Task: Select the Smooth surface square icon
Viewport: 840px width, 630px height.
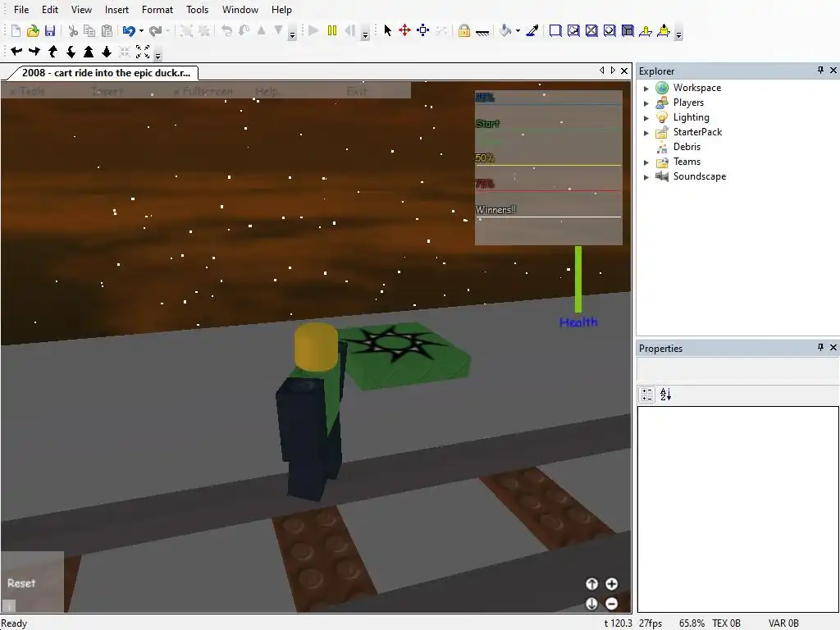Action: pyautogui.click(x=555, y=30)
